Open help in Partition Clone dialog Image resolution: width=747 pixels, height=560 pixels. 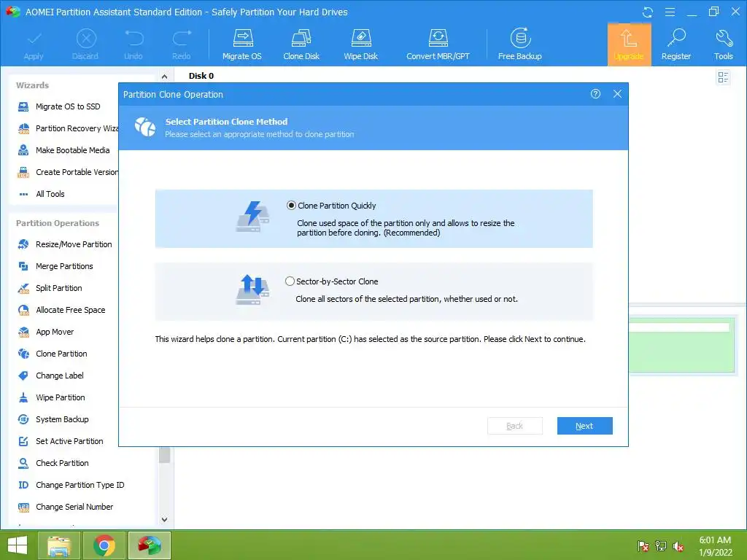(x=595, y=94)
